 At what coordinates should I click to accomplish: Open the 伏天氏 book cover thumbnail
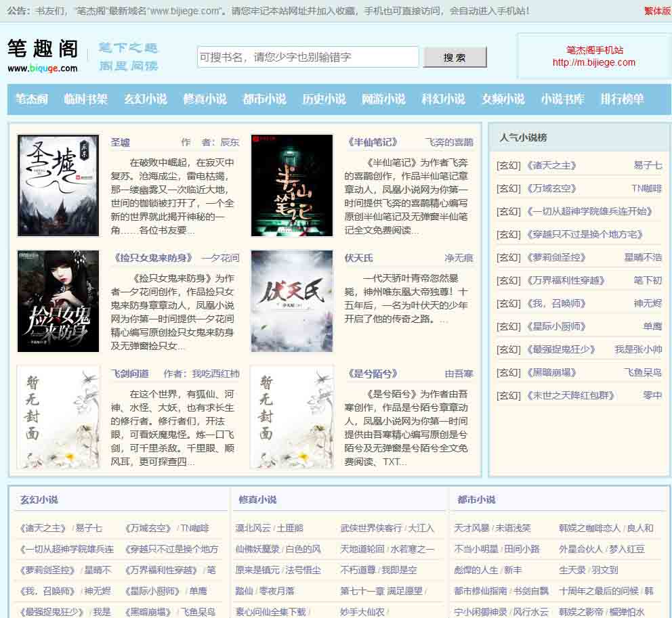(x=292, y=301)
